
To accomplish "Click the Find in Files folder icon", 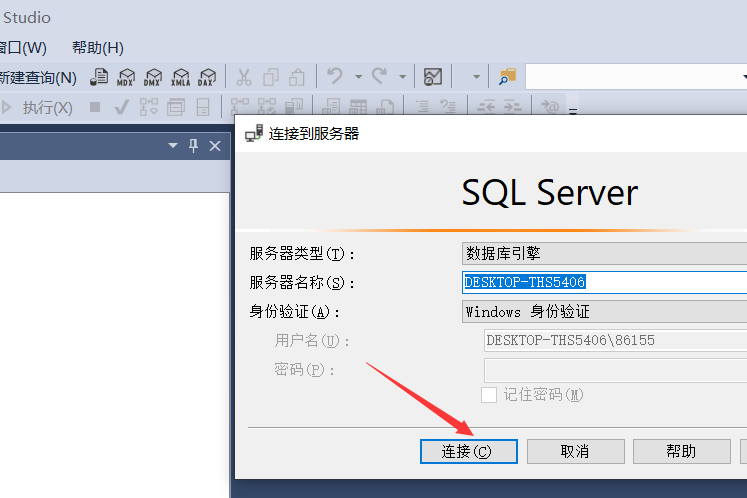I will pyautogui.click(x=507, y=77).
